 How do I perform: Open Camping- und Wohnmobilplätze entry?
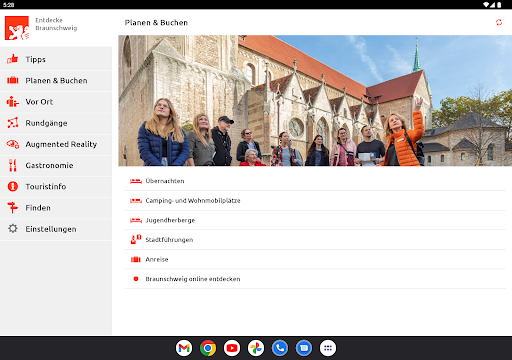[315, 201]
